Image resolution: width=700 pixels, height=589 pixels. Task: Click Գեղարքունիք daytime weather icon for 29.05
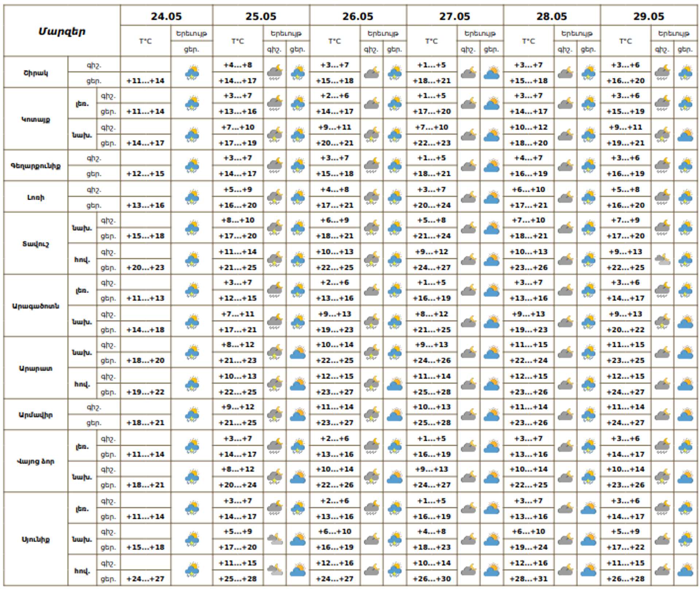[x=685, y=166]
